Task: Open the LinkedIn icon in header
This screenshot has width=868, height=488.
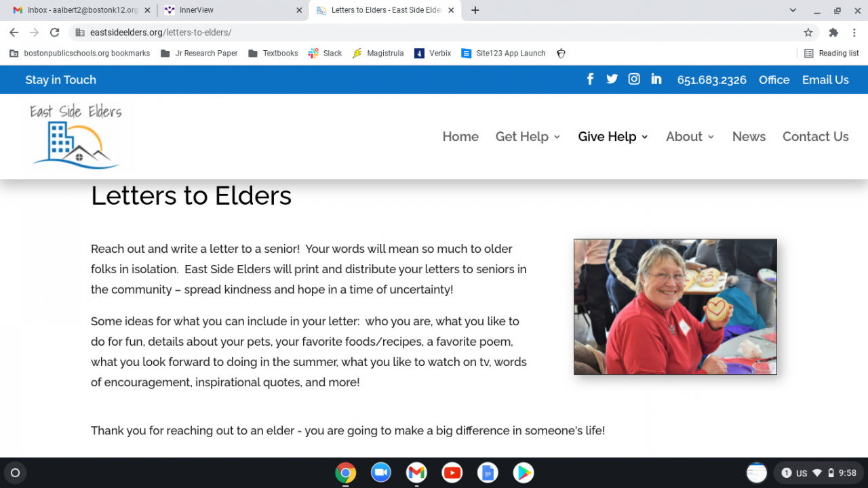Action: 656,79
